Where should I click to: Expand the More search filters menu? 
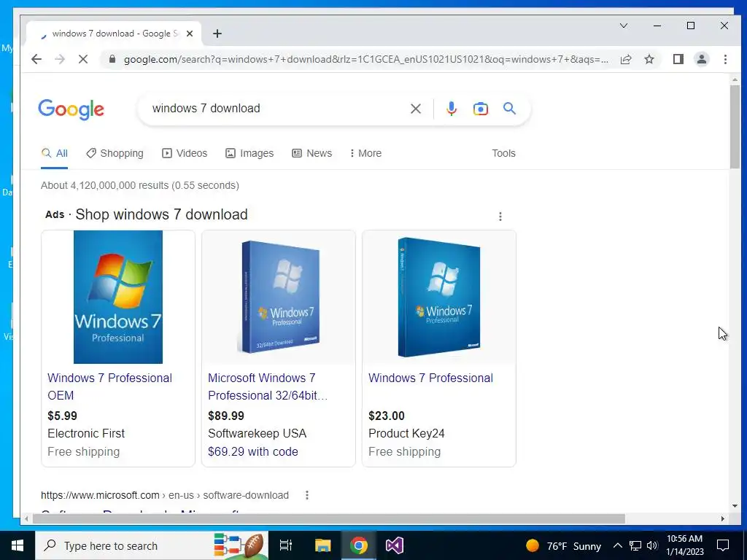coord(365,153)
